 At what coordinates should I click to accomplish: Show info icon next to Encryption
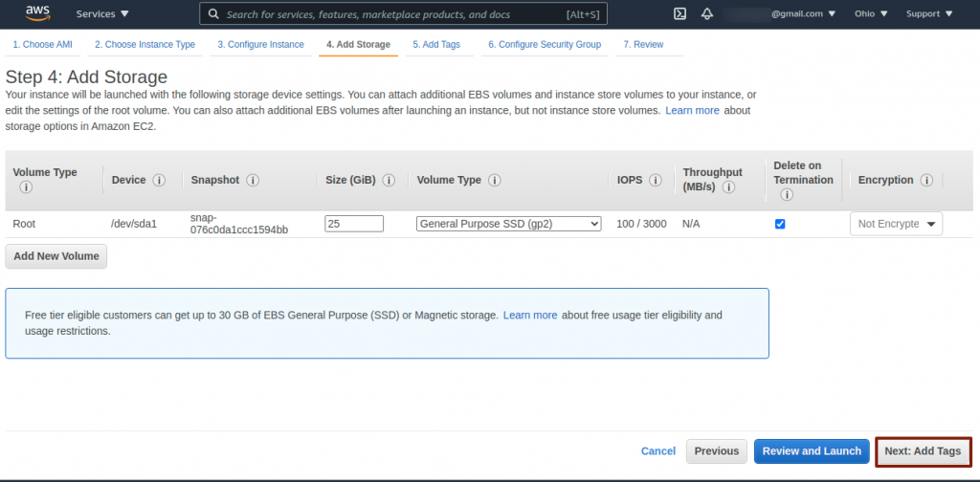[926, 181]
